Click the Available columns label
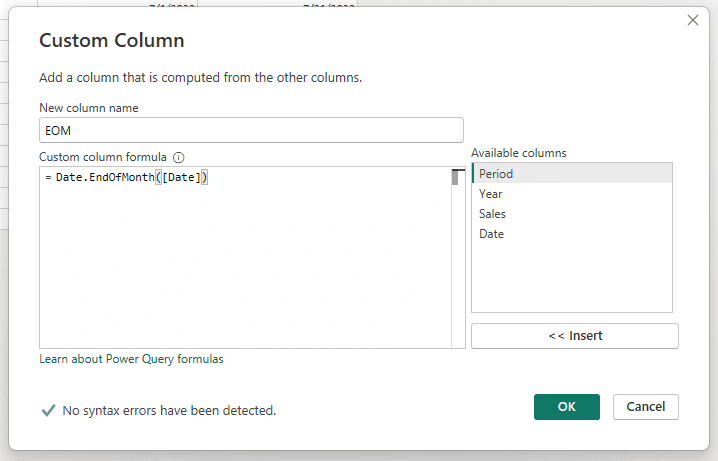This screenshot has height=461, width=718. click(518, 153)
